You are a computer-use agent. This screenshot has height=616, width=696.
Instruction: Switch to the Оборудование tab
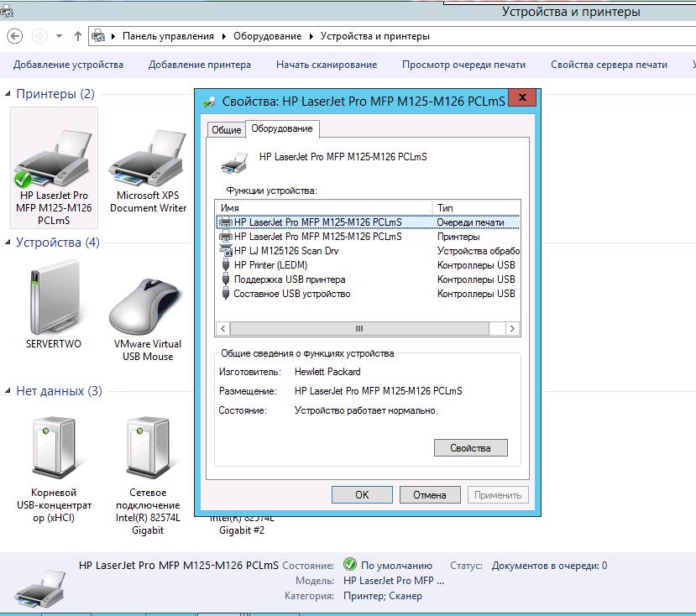[x=282, y=128]
